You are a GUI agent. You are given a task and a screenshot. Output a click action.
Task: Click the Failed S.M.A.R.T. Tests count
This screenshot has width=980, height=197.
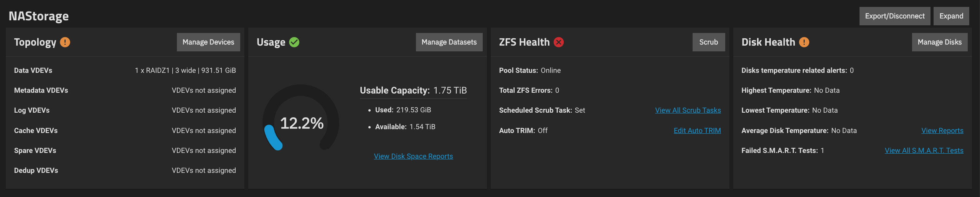click(x=822, y=151)
